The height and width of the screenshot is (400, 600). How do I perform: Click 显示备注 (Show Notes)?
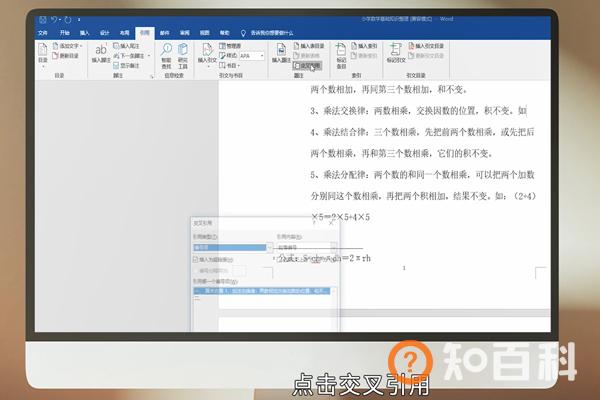[127, 66]
